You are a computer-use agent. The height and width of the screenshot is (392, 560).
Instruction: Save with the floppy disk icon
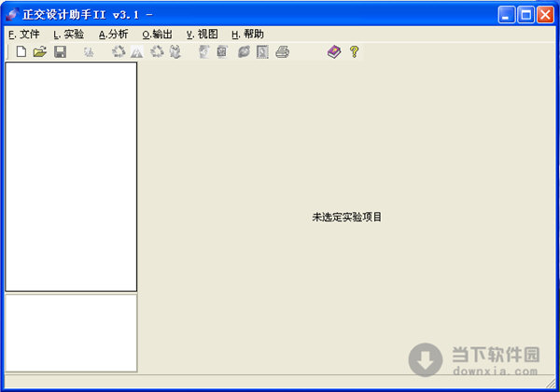tap(60, 51)
